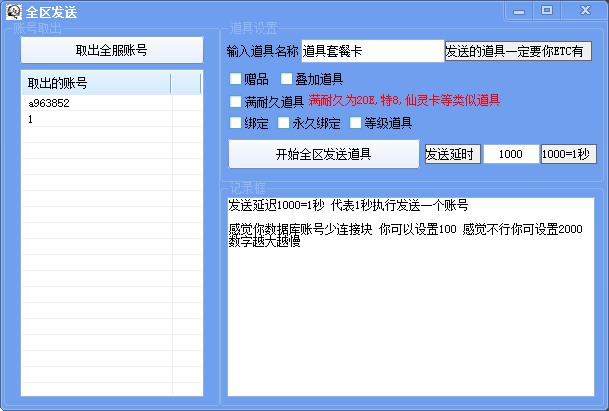Check the 满耐久道具 option
Screen dimensions: 609x411
[x=236, y=101]
